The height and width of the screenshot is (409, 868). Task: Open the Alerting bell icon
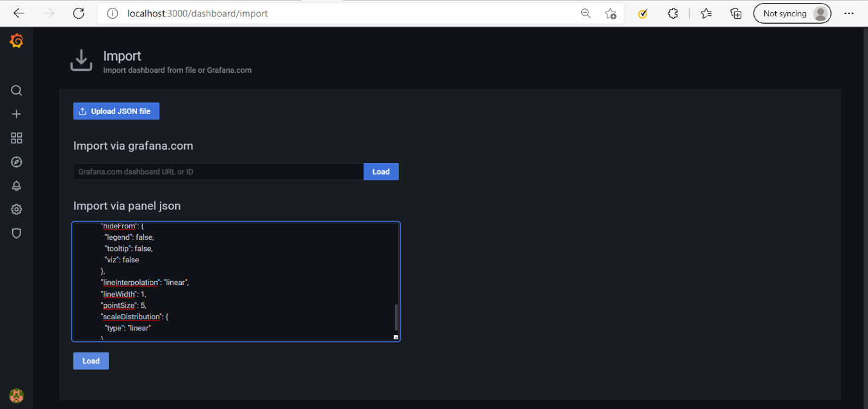coord(16,186)
